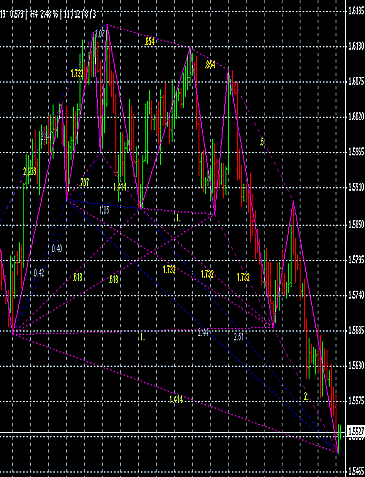This screenshot has height=477, width=365.
Task: Click the 1.5465 price scale value
Action: pyautogui.click(x=356, y=472)
